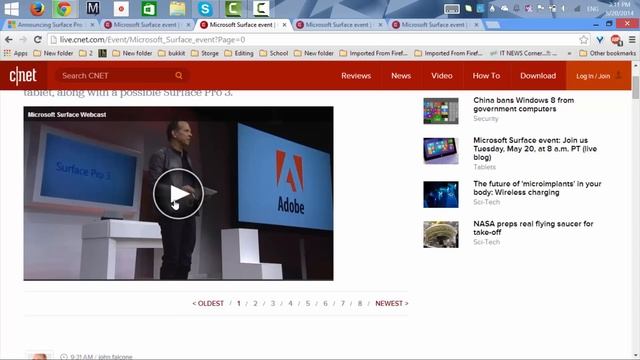The image size is (640, 360).
Task: Launch Firefox from the taskbar
Action: (38, 8)
